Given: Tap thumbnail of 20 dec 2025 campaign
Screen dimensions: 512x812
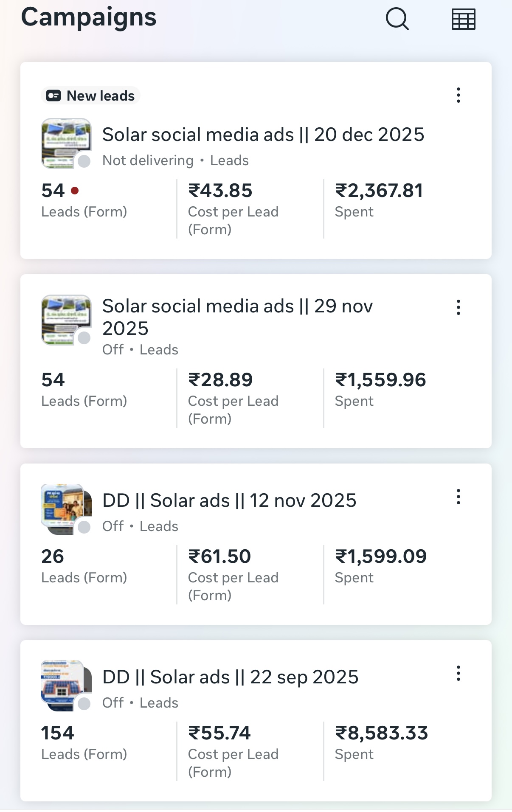Looking at the screenshot, I should 66,143.
